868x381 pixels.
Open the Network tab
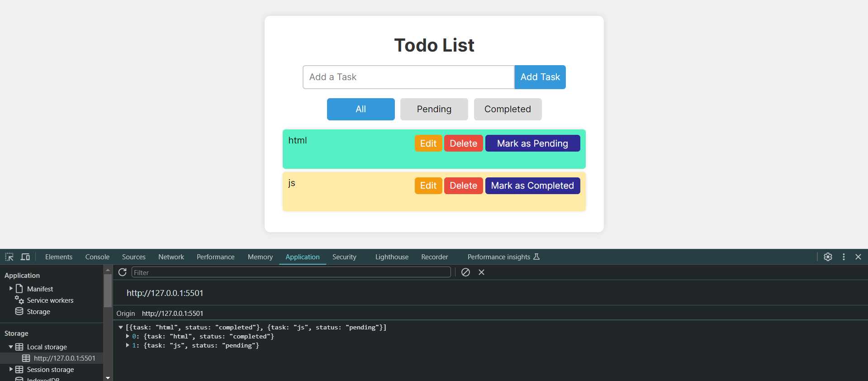pos(171,257)
